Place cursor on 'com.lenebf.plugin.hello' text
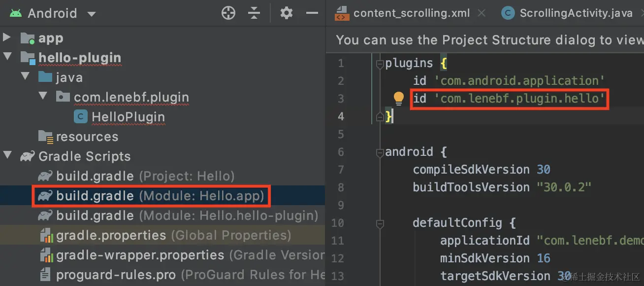 pyautogui.click(x=519, y=99)
